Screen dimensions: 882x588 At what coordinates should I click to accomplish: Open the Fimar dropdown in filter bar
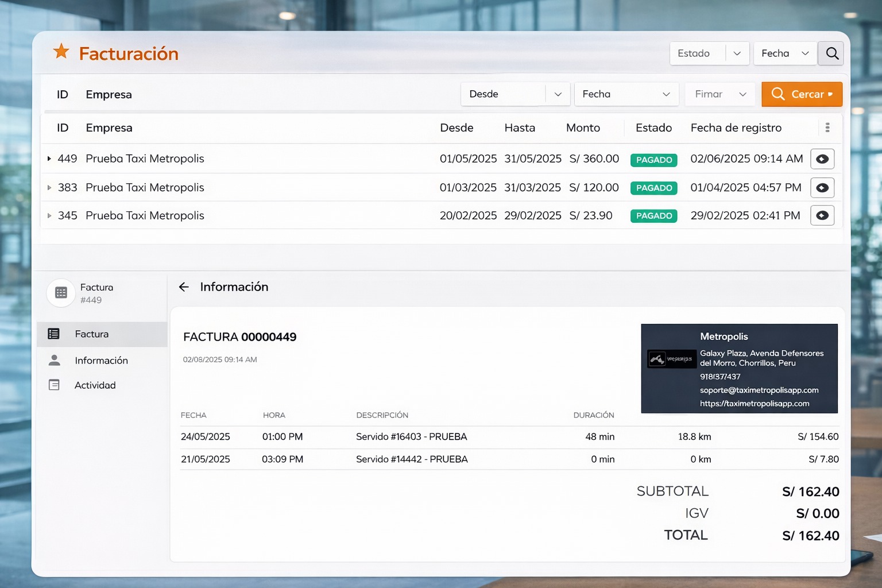719,94
